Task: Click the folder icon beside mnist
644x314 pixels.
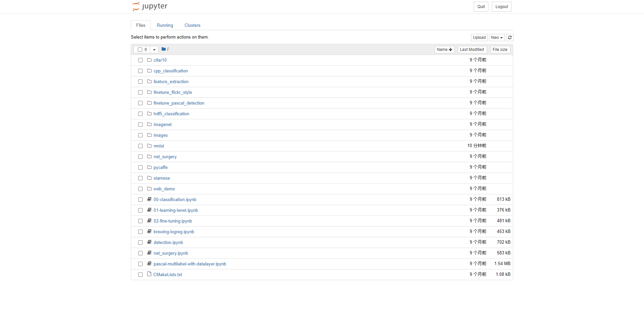Action: pyautogui.click(x=150, y=146)
